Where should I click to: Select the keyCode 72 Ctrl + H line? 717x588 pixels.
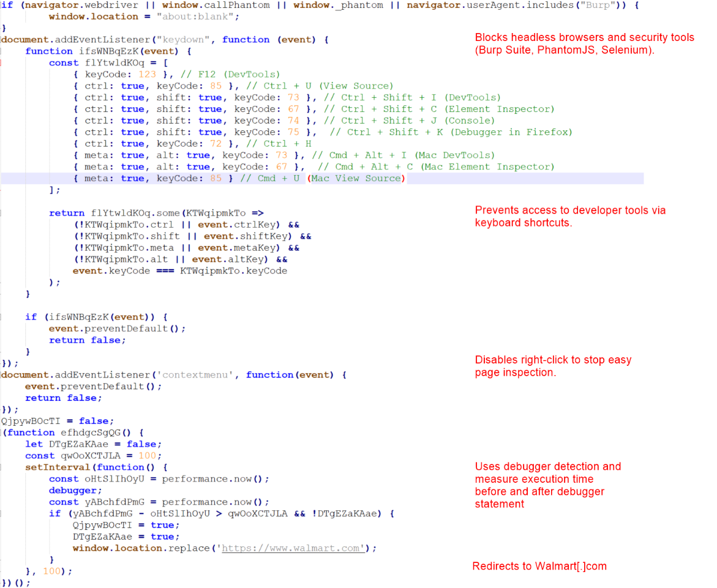[x=192, y=144]
